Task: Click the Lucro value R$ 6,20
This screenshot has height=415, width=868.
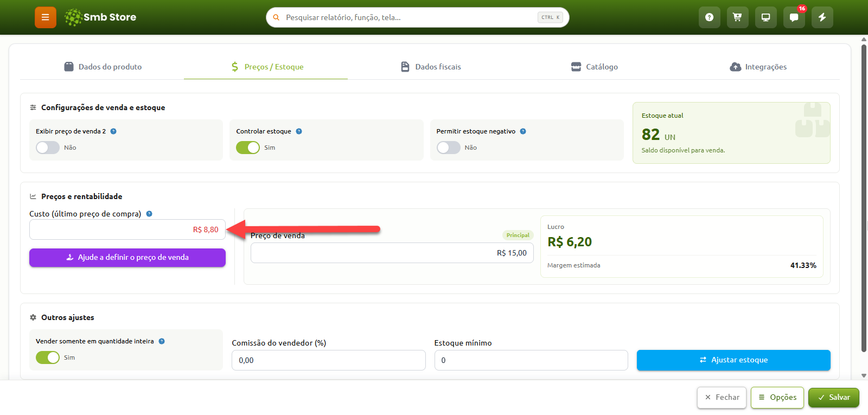Action: [x=570, y=242]
